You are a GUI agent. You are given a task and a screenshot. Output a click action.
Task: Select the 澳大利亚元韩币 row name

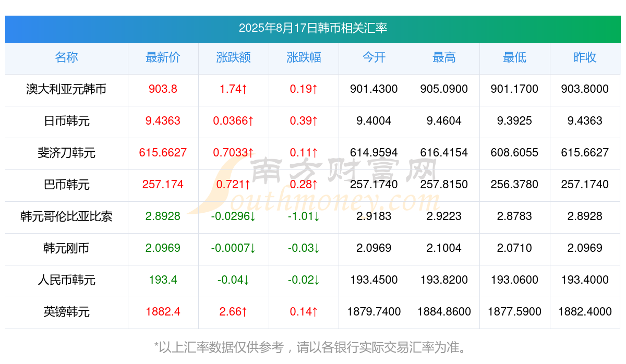[66, 89]
